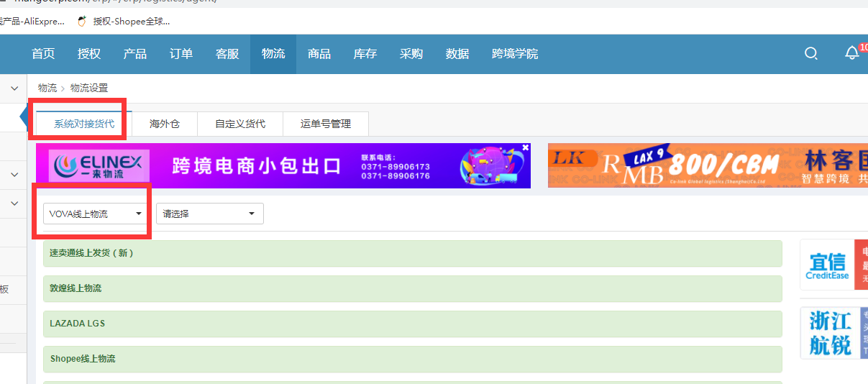868x384 pixels.
Task: Open the notification bell icon
Action: (x=852, y=53)
